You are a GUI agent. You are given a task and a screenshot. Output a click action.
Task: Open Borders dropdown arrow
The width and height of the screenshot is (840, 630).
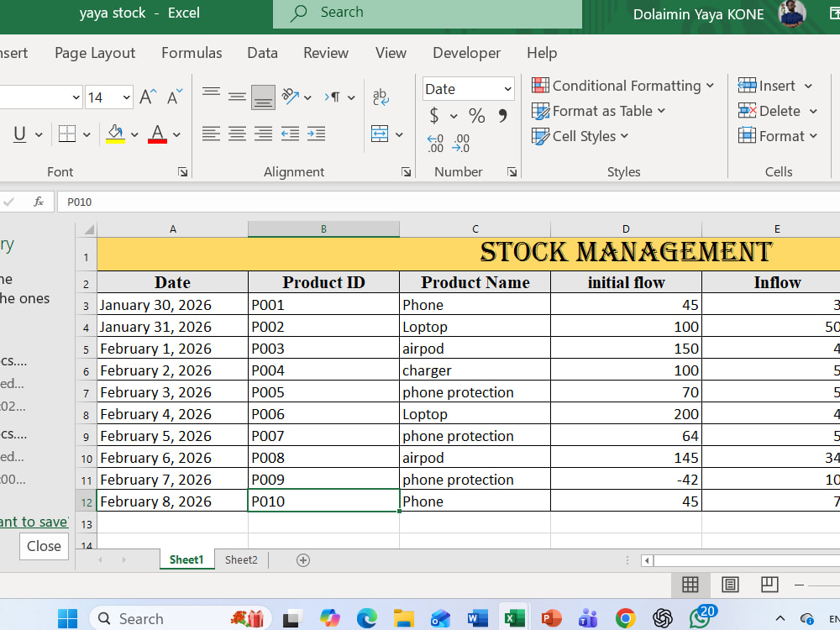[x=87, y=134]
